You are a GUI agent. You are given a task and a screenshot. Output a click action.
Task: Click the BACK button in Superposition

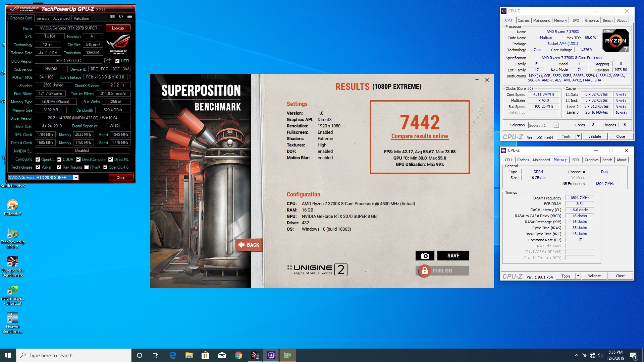click(249, 245)
